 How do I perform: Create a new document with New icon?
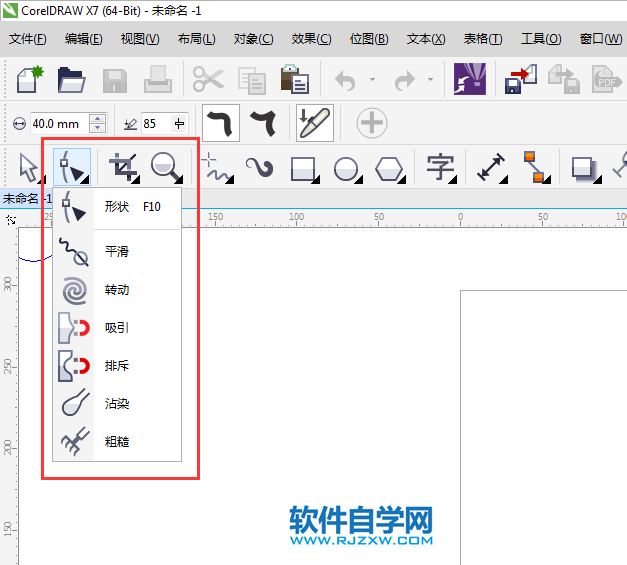coord(30,79)
